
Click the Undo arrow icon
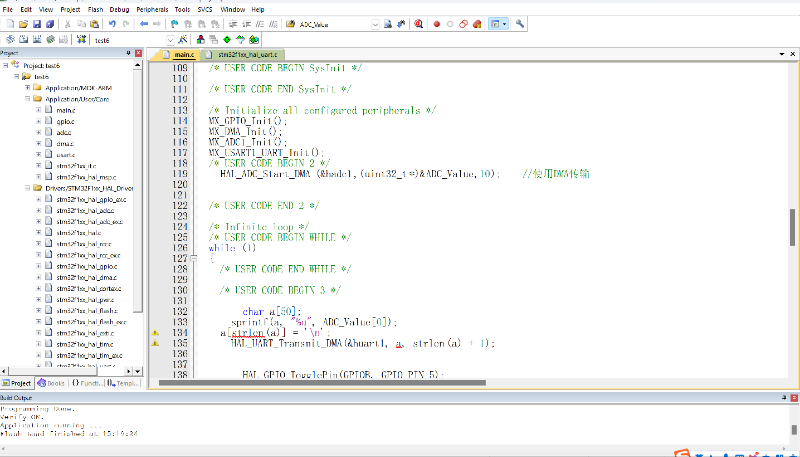[x=111, y=23]
